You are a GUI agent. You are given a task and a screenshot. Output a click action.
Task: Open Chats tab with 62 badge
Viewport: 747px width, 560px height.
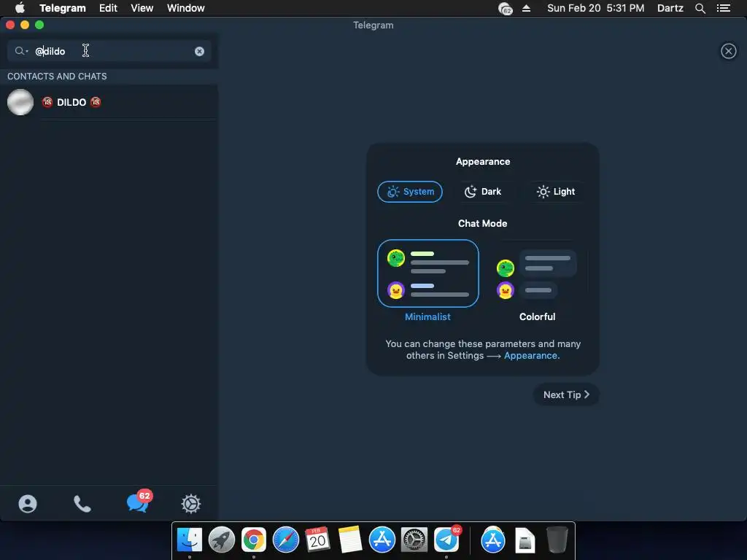pyautogui.click(x=139, y=502)
